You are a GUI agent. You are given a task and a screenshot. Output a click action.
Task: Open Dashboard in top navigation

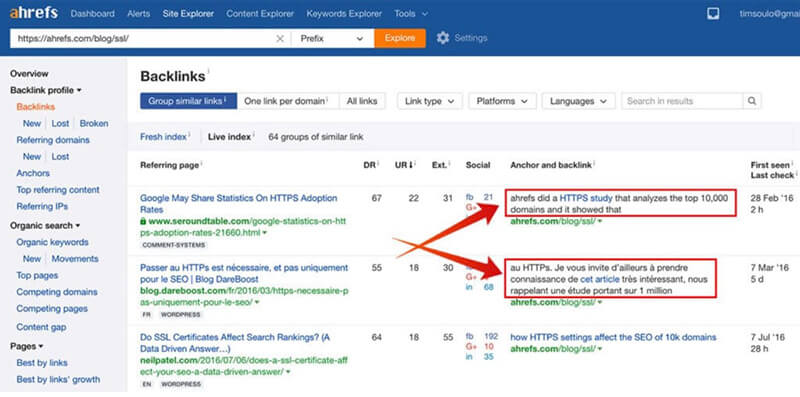pyautogui.click(x=92, y=14)
